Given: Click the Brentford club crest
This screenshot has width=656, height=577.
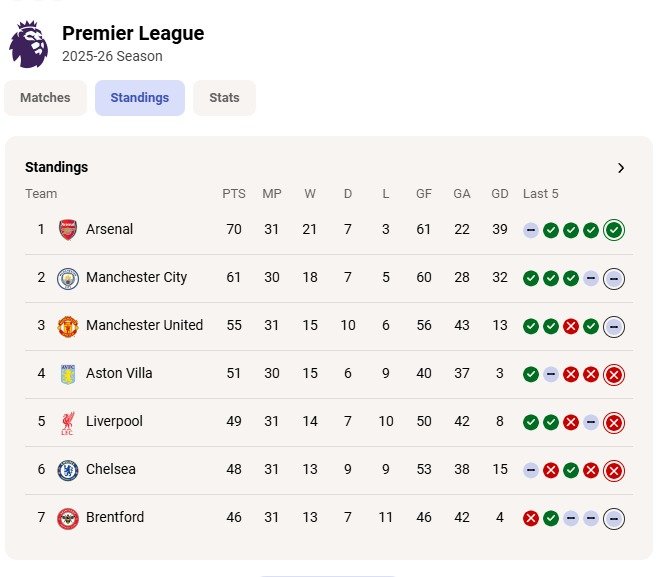Looking at the screenshot, I should 67,518.
